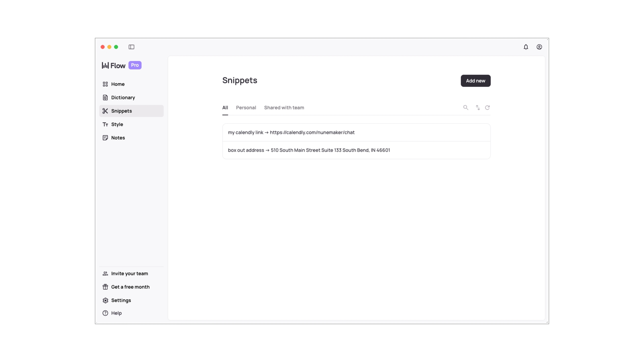Open the Notes section

(118, 138)
